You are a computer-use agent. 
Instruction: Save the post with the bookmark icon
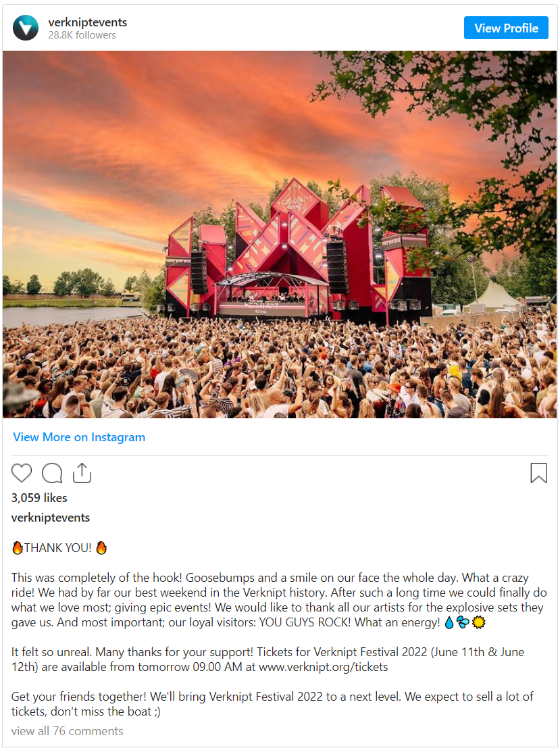[538, 473]
